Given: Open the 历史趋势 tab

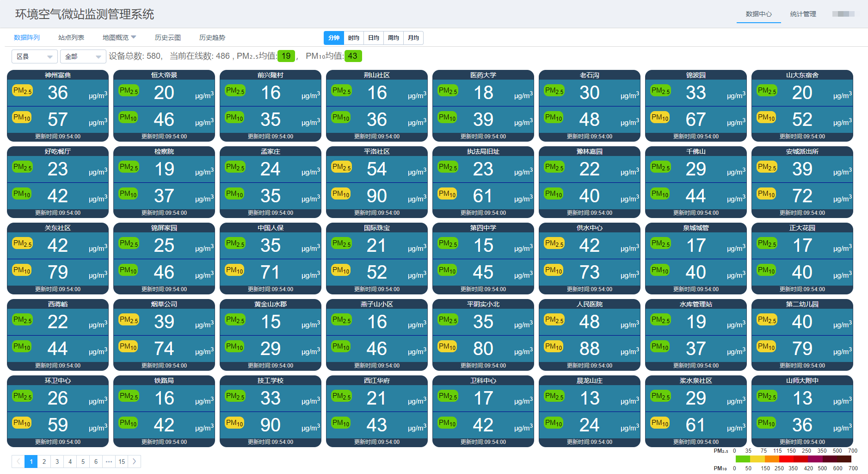Looking at the screenshot, I should [x=212, y=37].
